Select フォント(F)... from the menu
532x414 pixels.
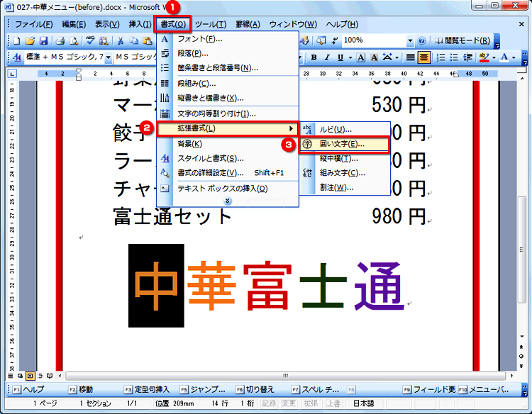coord(227,39)
